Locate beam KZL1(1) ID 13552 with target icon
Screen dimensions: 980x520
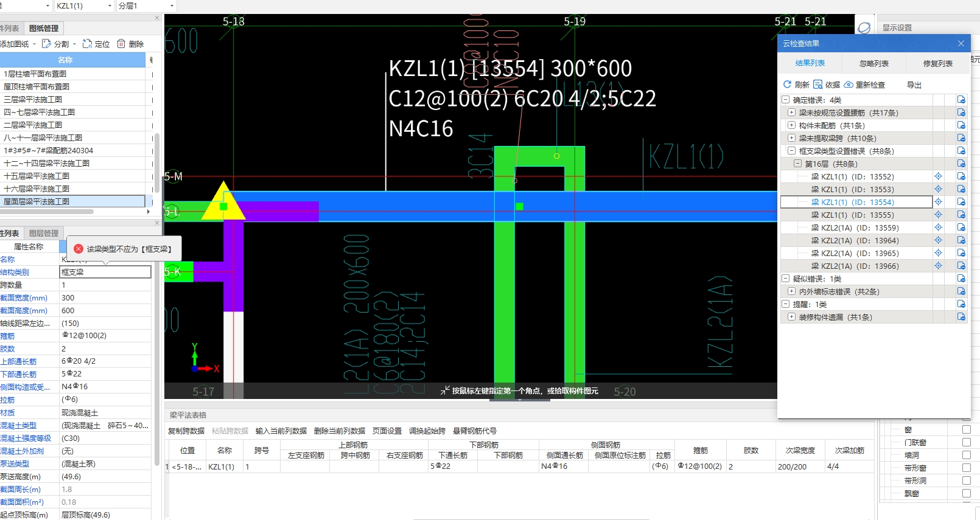pos(938,176)
